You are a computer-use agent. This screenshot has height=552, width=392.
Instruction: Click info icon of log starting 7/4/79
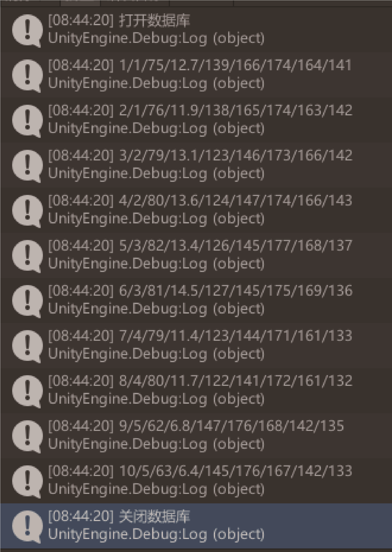27,346
